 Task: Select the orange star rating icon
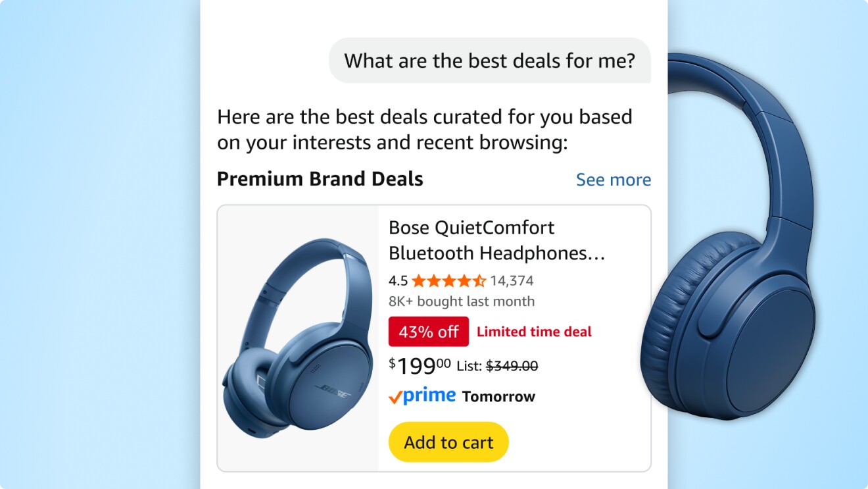point(447,280)
